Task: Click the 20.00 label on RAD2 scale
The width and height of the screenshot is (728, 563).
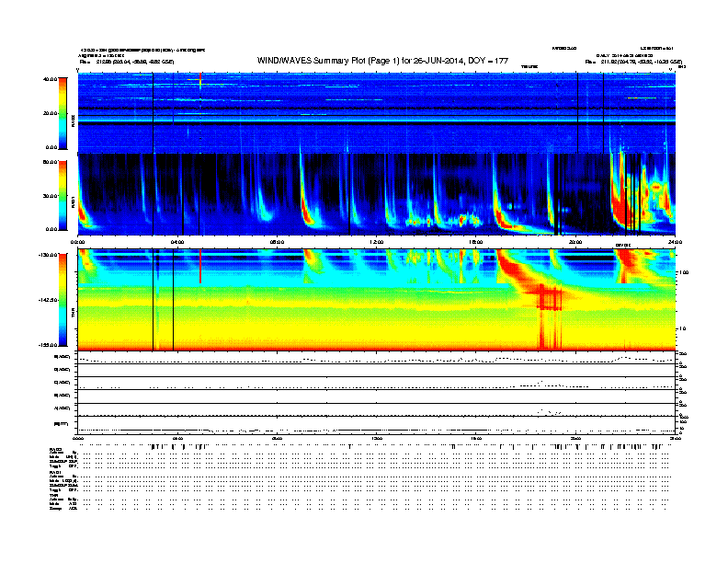Action: point(50,113)
